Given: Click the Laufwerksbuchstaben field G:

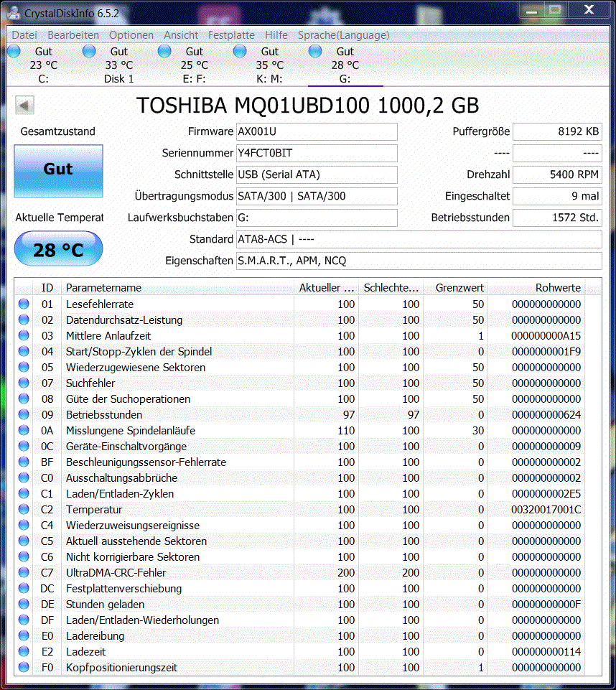Looking at the screenshot, I should tap(317, 218).
